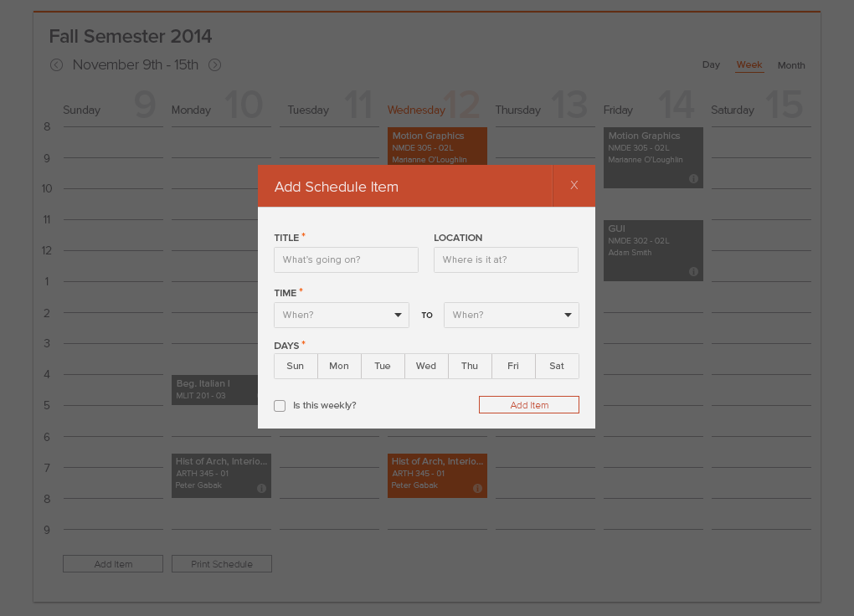Select Friday Motion Graphics class block
The height and width of the screenshot is (616, 854).
[653, 158]
